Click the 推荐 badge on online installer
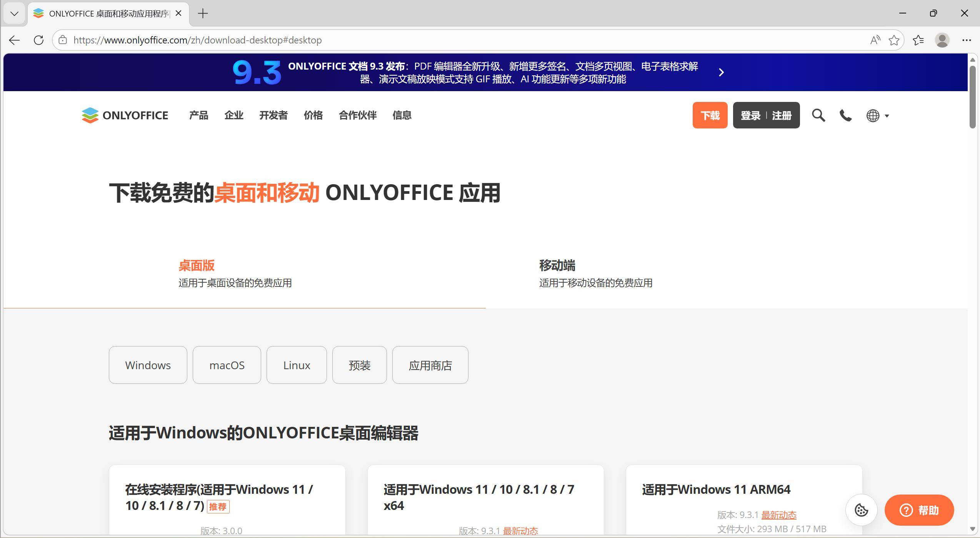This screenshot has width=980, height=538. (x=218, y=506)
